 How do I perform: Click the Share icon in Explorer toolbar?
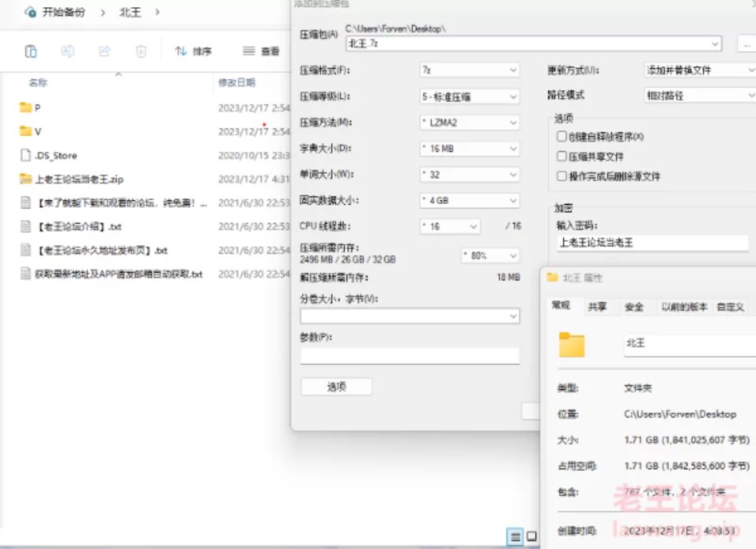pos(103,50)
